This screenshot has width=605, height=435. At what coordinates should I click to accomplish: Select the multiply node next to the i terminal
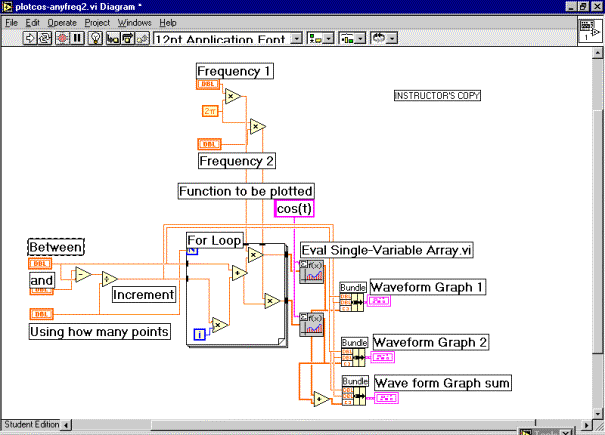point(219,325)
